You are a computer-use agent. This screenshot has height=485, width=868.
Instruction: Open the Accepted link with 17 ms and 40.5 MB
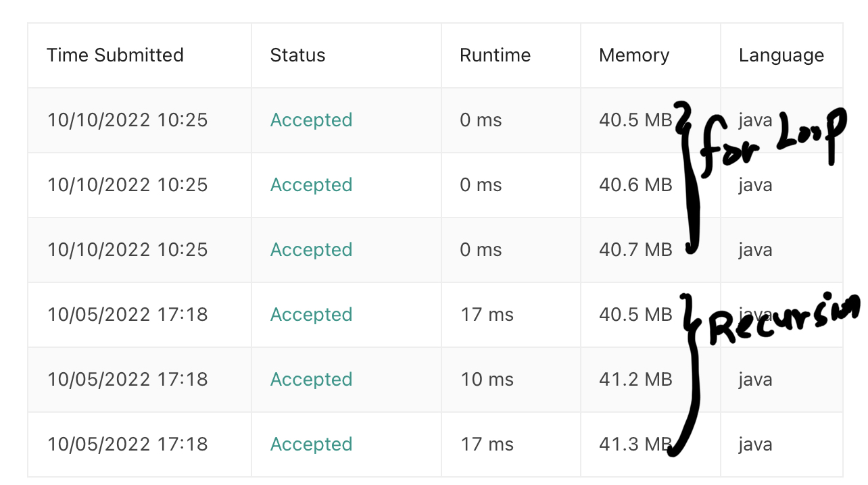point(311,315)
